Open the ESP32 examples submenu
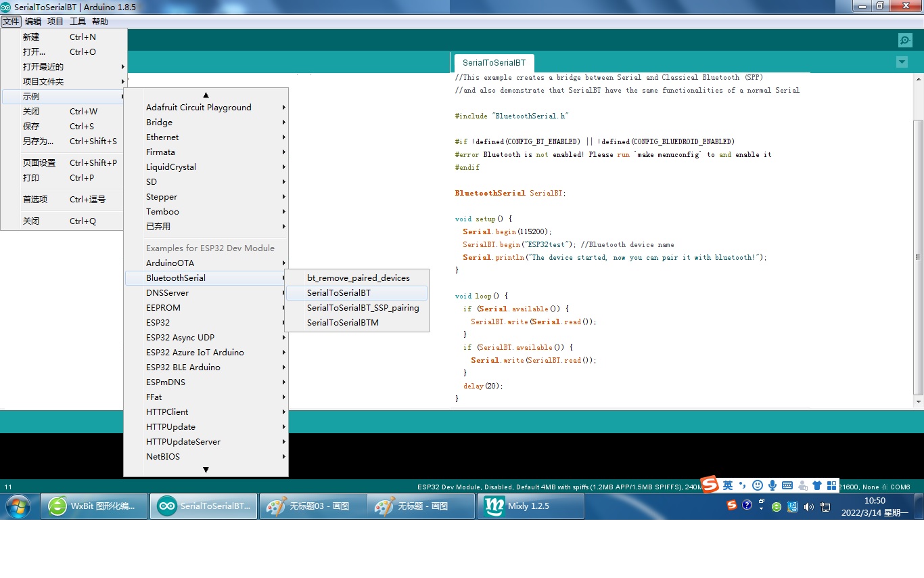The height and width of the screenshot is (578, 924). click(x=206, y=323)
